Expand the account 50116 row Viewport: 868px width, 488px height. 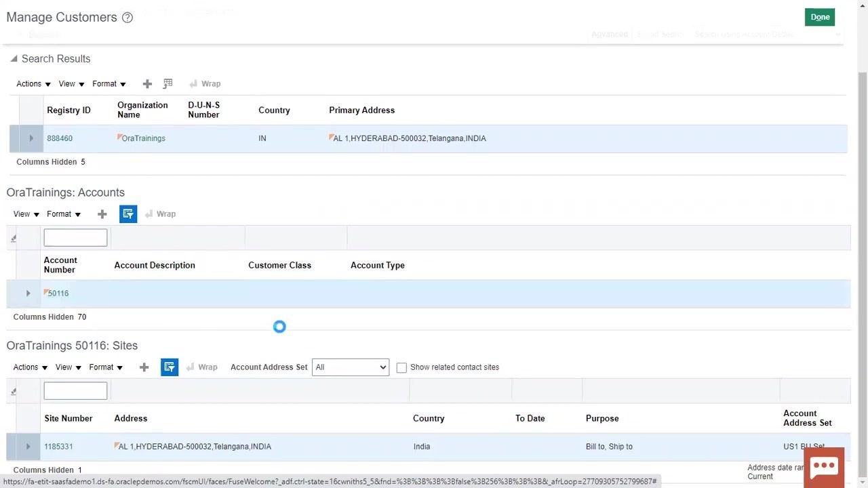28,293
